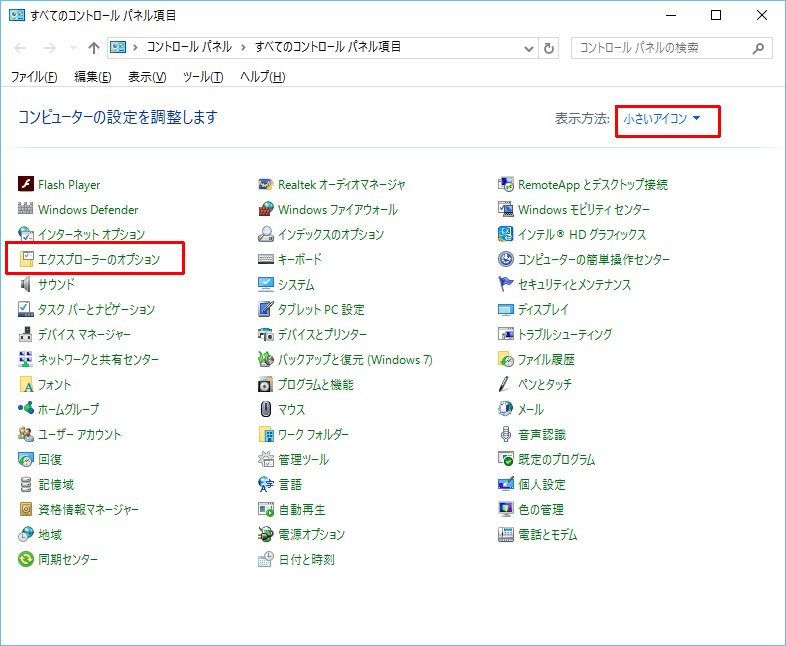Open エクスプローラーのオプション icon
The height and width of the screenshot is (646, 786).
[x=26, y=259]
